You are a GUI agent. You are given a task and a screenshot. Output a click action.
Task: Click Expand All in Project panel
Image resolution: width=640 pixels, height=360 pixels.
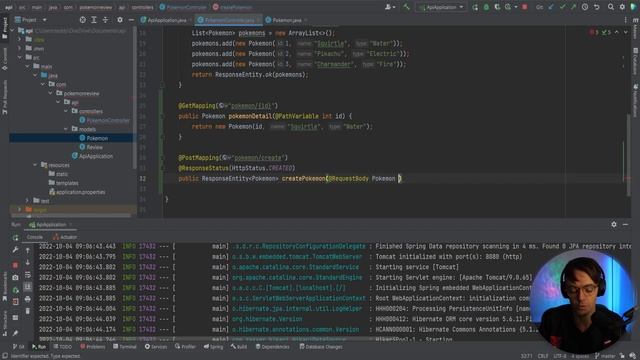pyautogui.click(x=94, y=20)
